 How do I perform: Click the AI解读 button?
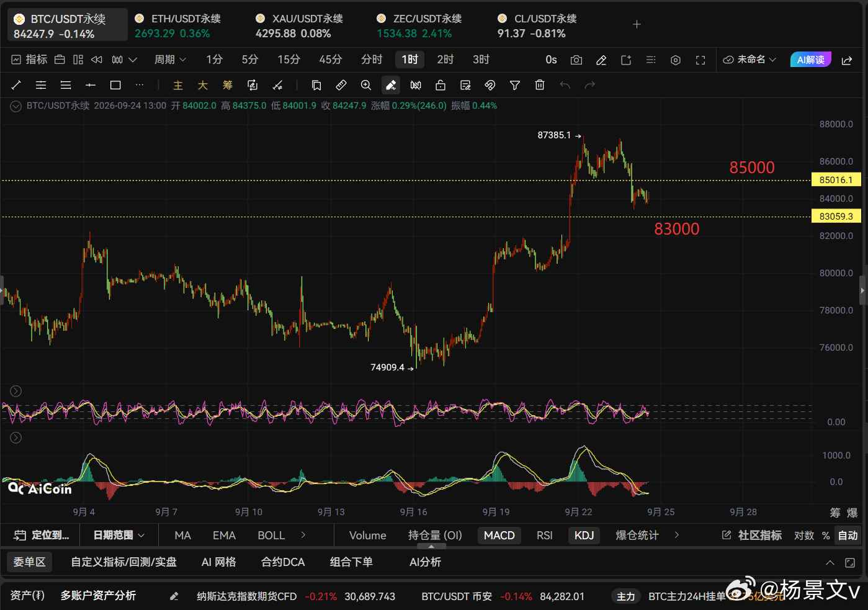pos(810,60)
